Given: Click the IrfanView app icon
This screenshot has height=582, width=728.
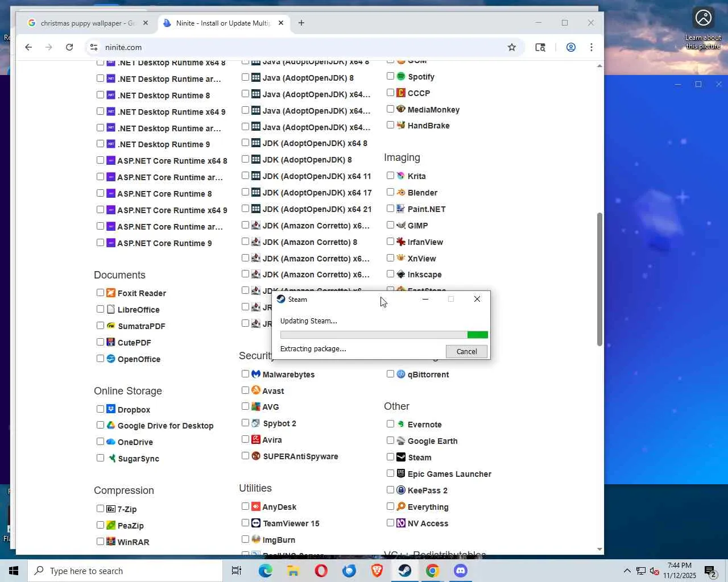Looking at the screenshot, I should (x=401, y=242).
